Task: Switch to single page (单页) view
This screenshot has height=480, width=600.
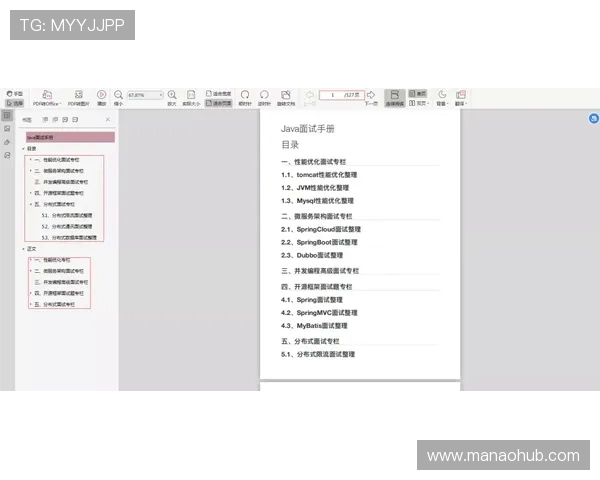Action: click(417, 94)
